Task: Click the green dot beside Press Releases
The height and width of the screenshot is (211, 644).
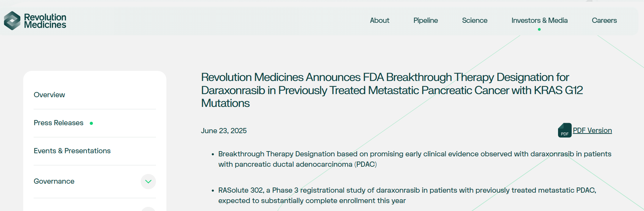Action: pos(91,123)
